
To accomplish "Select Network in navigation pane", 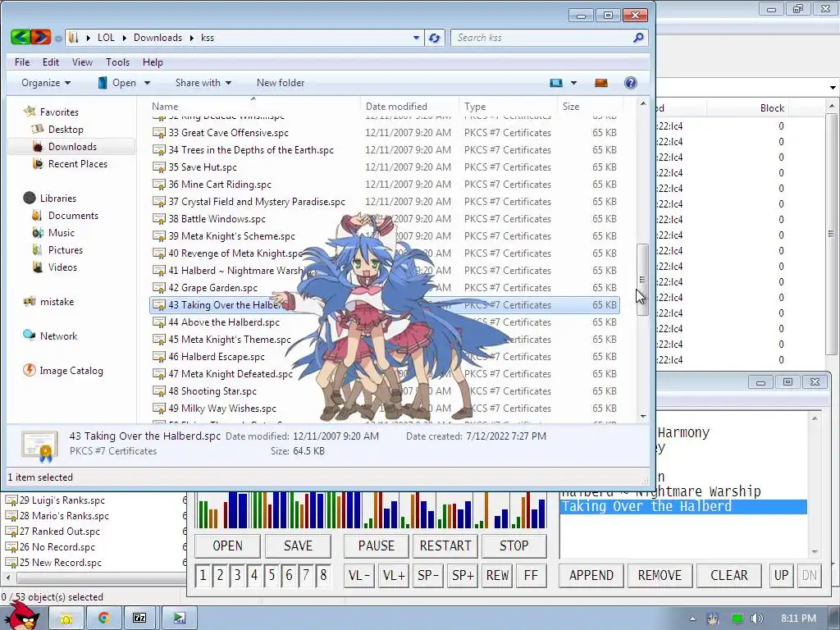I will pyautogui.click(x=58, y=336).
